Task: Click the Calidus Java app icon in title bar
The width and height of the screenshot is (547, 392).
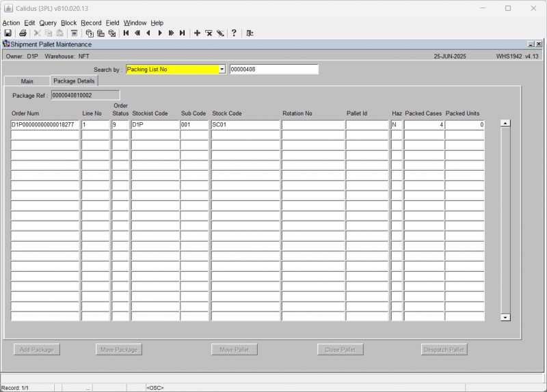Action: [8, 8]
